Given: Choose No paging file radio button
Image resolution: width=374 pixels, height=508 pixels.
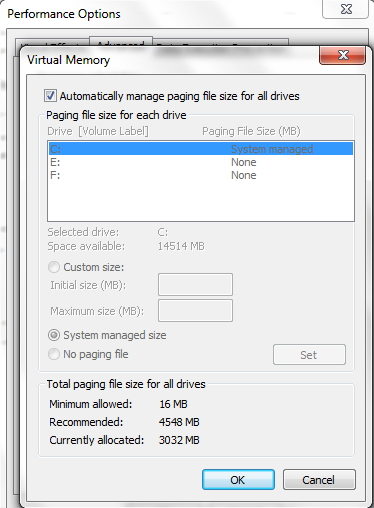Looking at the screenshot, I should pyautogui.click(x=54, y=354).
